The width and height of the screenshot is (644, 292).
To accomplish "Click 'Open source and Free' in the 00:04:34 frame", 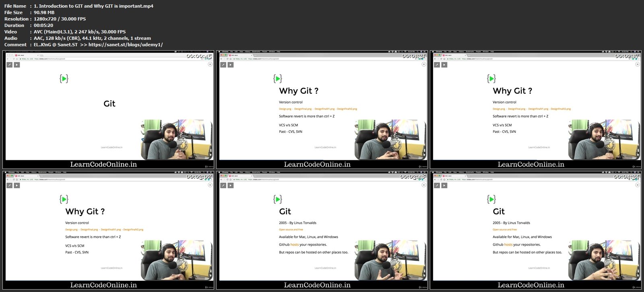I will pyautogui.click(x=505, y=230).
